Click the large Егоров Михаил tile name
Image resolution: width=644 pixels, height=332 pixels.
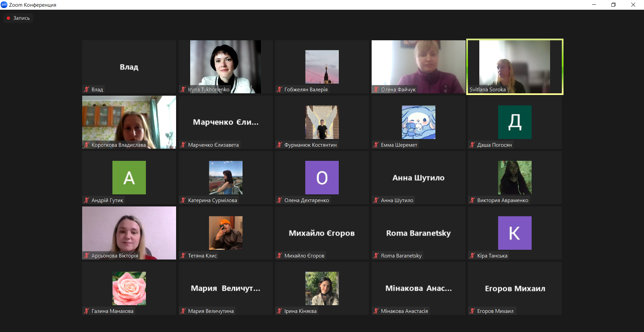515,288
